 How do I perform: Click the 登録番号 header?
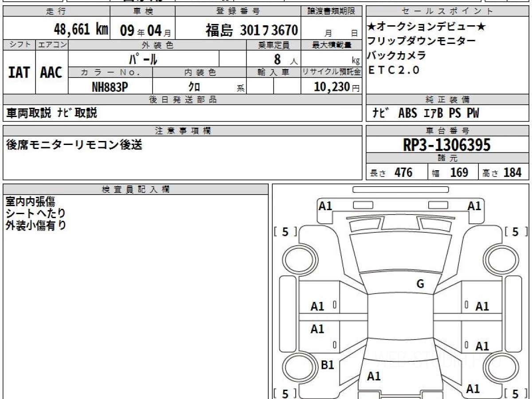(x=239, y=12)
